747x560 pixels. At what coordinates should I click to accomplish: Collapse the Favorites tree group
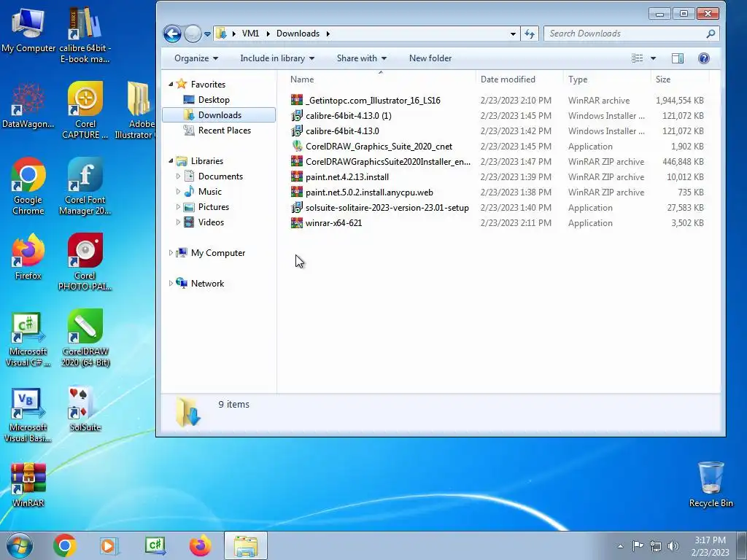coord(171,85)
